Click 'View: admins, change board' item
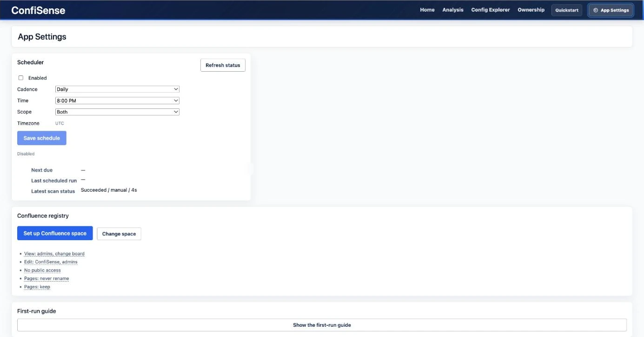This screenshot has height=337, width=644. pos(54,254)
